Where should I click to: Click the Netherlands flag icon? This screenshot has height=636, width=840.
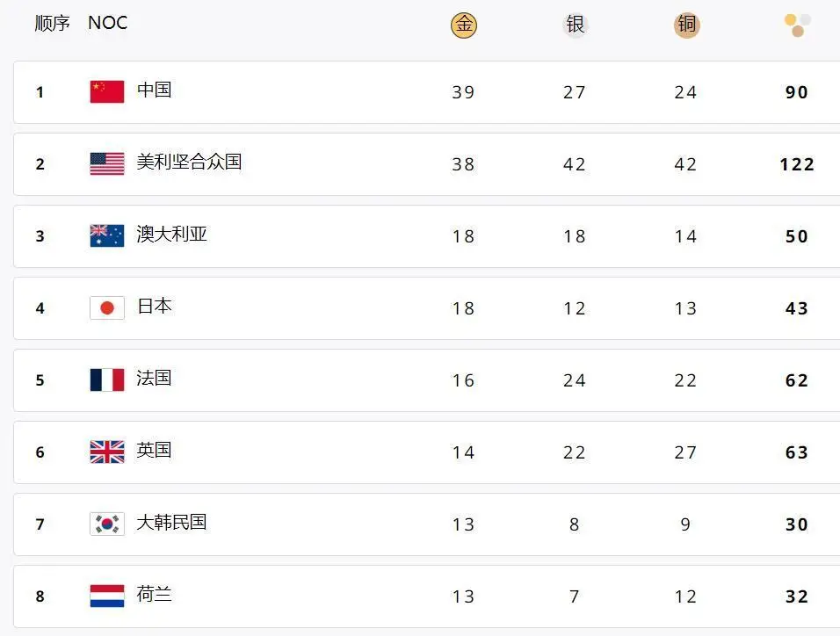tap(107, 596)
